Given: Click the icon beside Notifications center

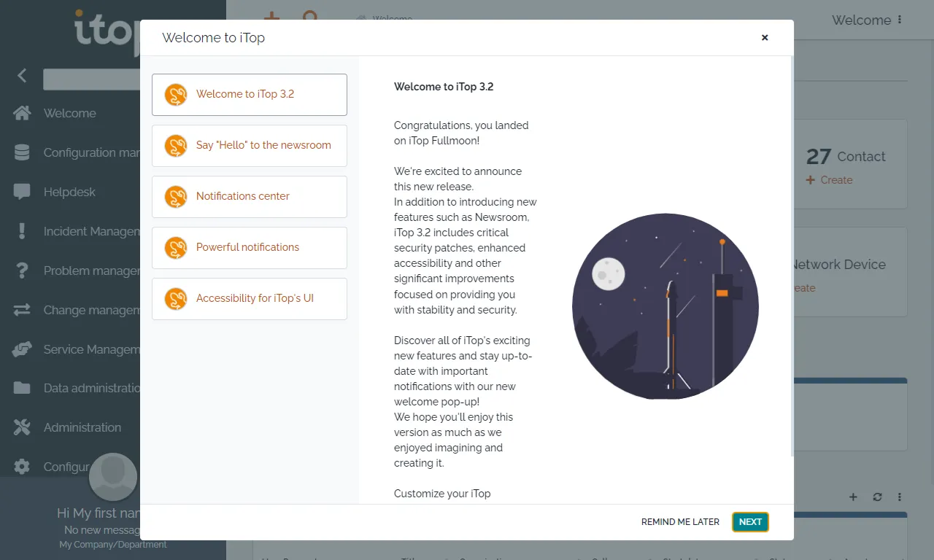Looking at the screenshot, I should coord(176,197).
